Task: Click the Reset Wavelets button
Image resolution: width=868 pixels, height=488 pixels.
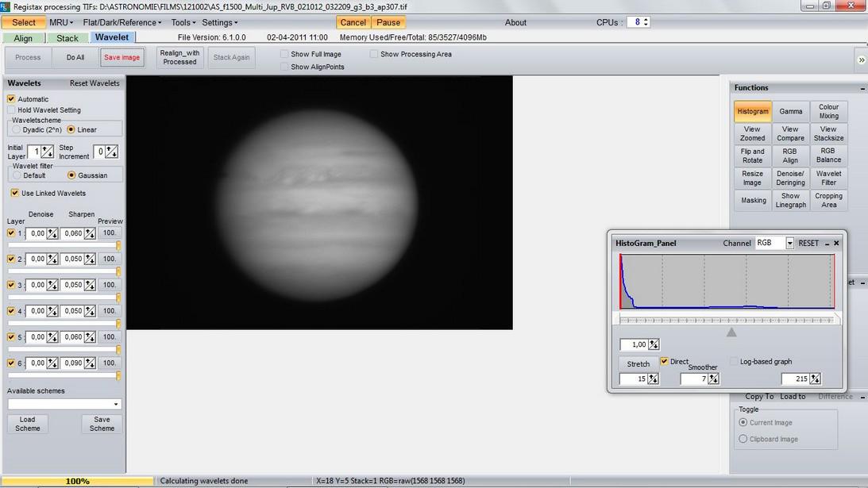Action: point(95,83)
